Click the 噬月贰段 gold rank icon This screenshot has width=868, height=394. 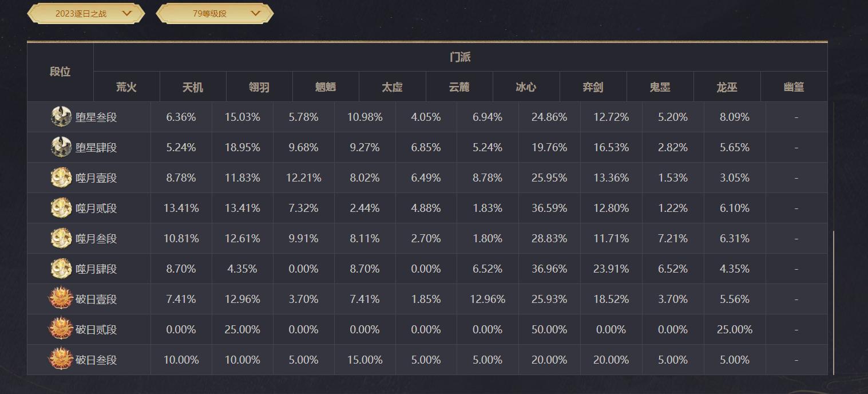(61, 208)
